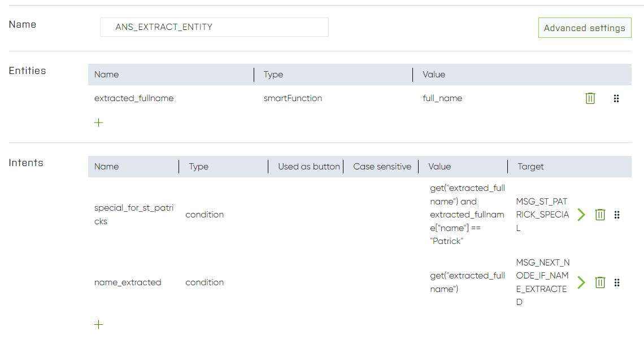The width and height of the screenshot is (644, 344).
Task: Delete the extracted_fullname entity
Action: (x=590, y=98)
